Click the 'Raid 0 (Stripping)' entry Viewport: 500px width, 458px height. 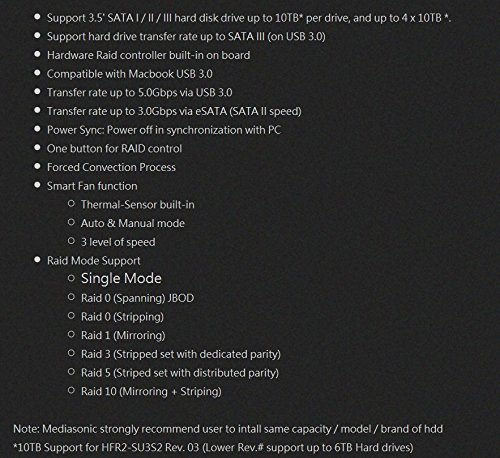click(122, 317)
